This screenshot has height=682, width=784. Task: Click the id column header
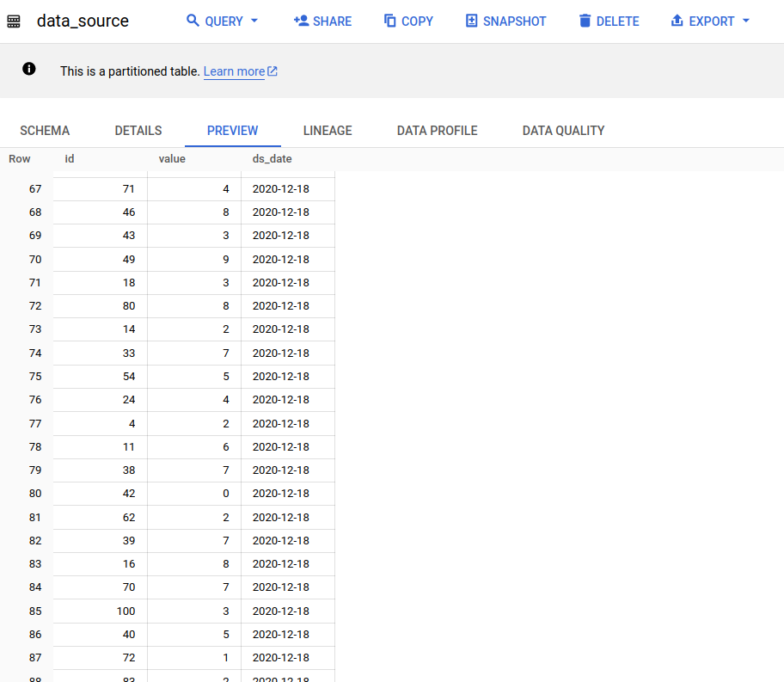[x=70, y=158]
